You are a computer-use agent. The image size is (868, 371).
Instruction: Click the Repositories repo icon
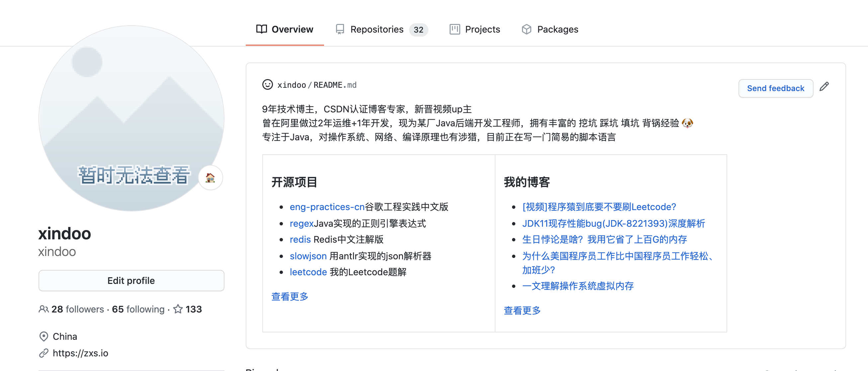340,29
